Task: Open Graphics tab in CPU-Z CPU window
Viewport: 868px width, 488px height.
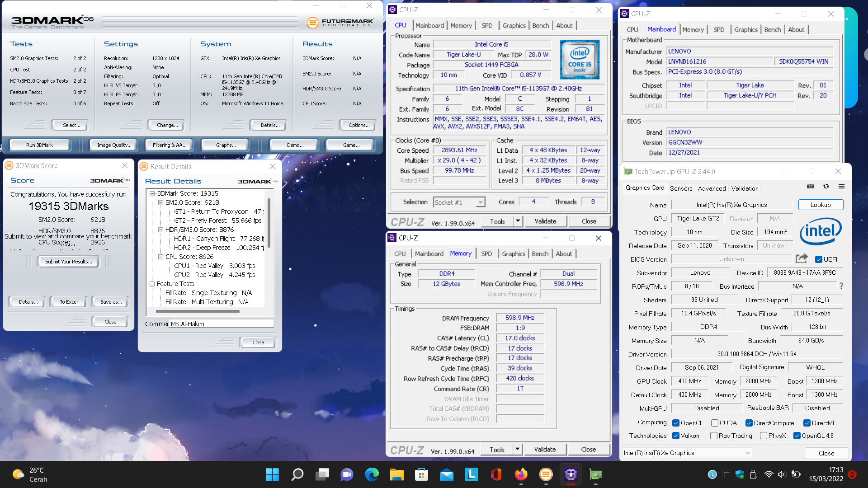Action: pos(514,26)
